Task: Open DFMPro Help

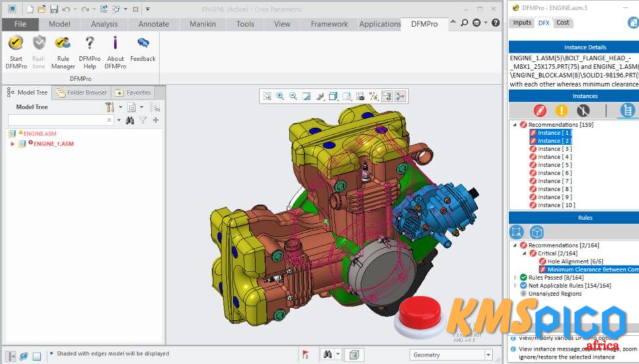Action: (x=89, y=51)
